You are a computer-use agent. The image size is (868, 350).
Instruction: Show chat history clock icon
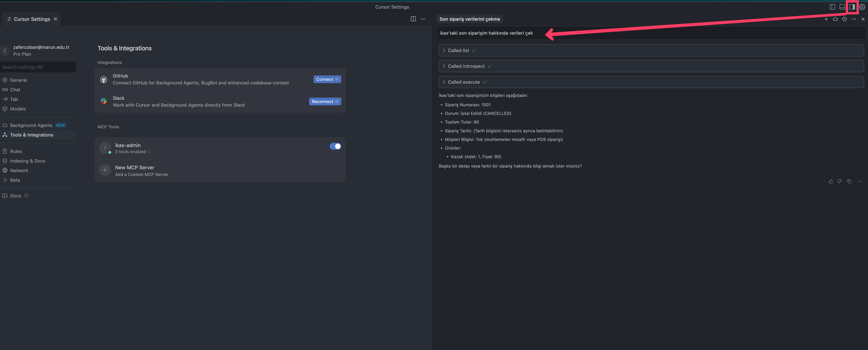[844, 19]
